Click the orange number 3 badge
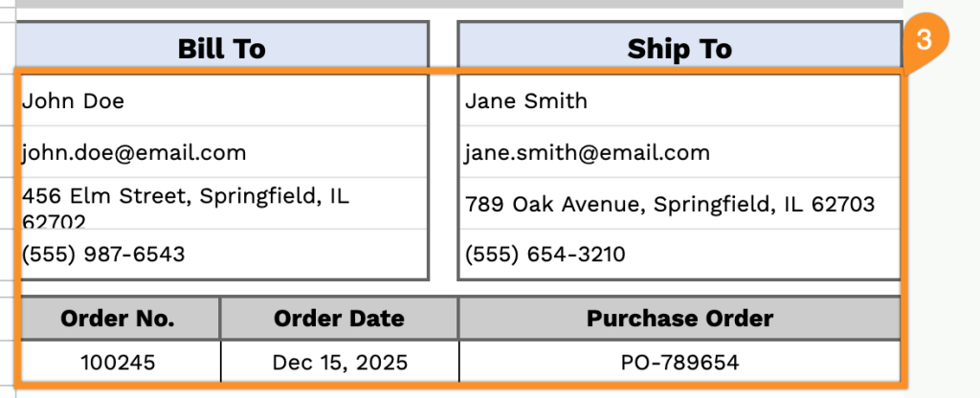 [924, 42]
